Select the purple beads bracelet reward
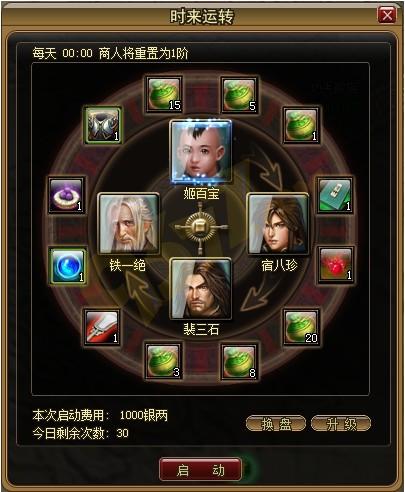 click(66, 195)
